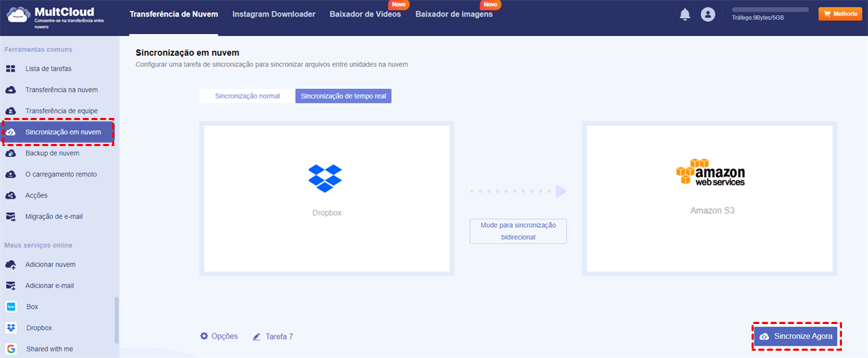
Task: Click the pencil icon beside Tarefa 7
Action: click(257, 336)
